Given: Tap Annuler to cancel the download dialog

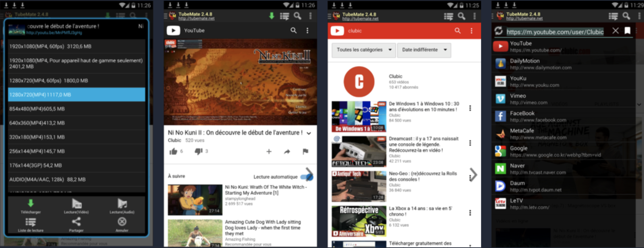Looking at the screenshot, I should point(122,224).
